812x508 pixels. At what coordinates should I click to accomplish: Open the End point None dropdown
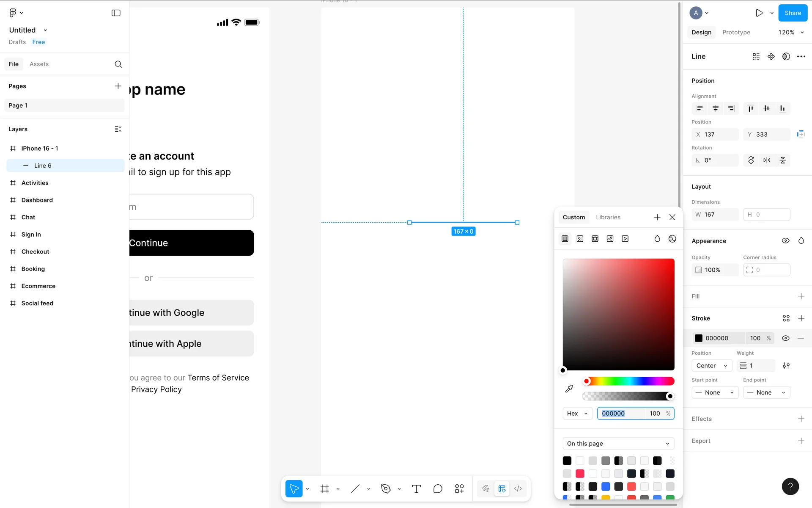click(766, 392)
